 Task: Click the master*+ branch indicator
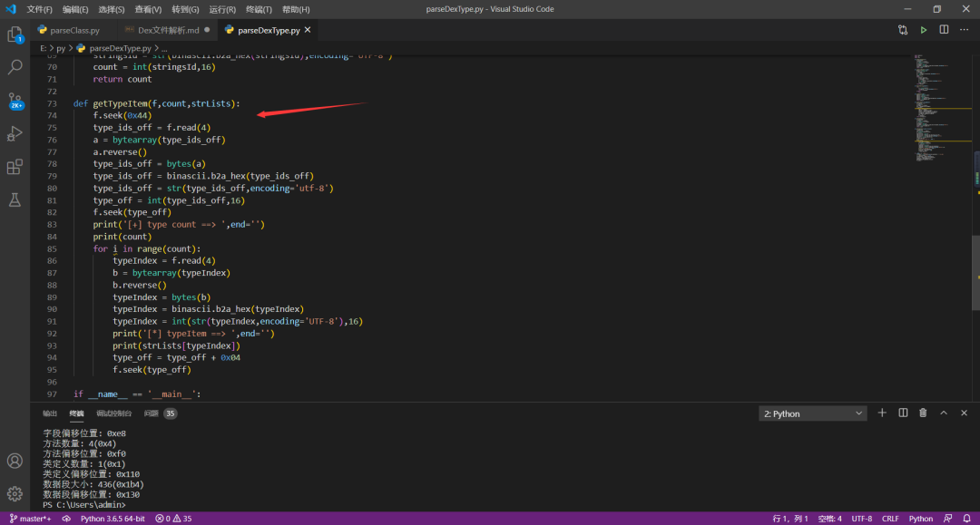pos(30,519)
